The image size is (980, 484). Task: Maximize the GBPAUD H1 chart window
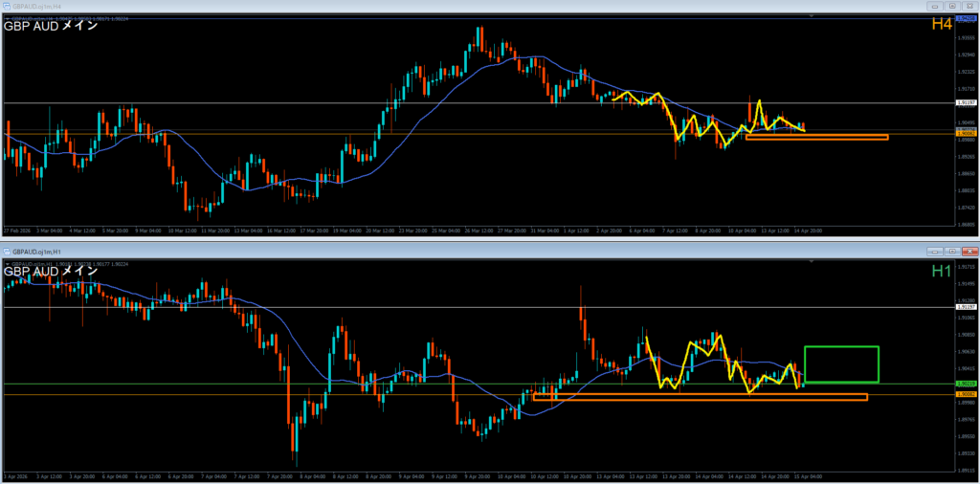pos(953,251)
